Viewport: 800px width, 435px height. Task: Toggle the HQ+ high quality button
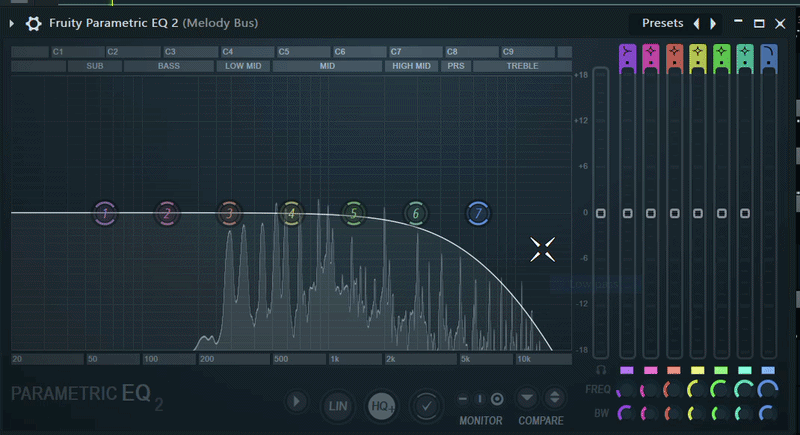point(382,406)
